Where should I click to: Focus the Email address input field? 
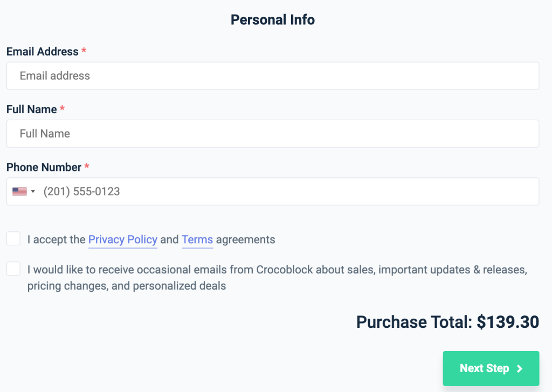point(272,75)
